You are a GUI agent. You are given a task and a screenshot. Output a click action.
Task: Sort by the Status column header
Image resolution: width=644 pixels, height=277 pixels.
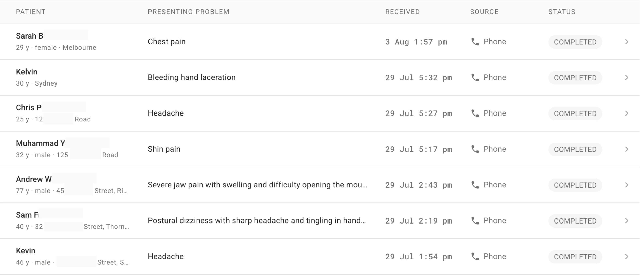coord(562,12)
